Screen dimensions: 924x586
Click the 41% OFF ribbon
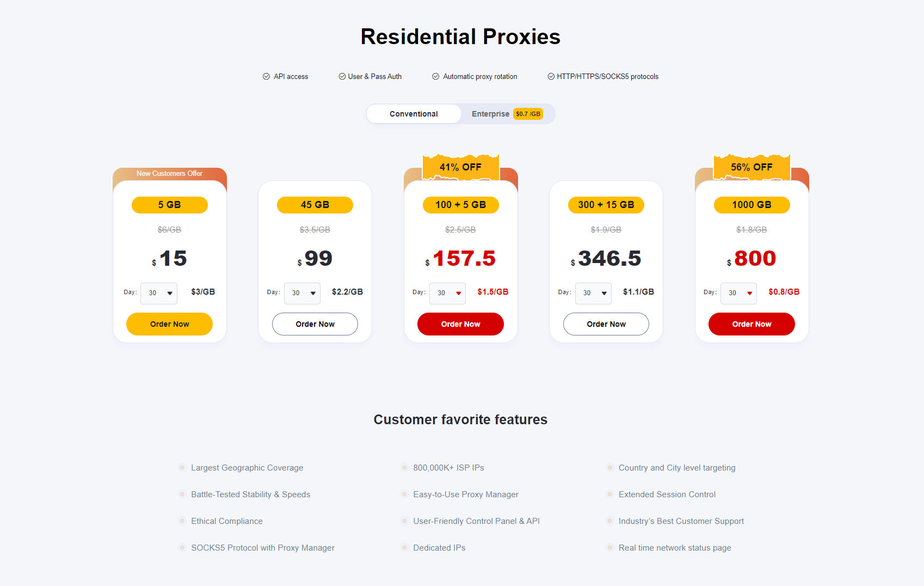pos(460,167)
